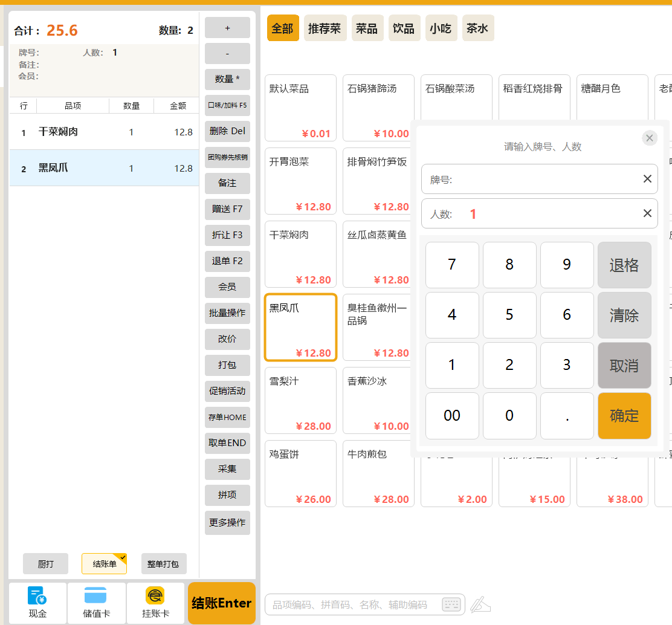672x625 pixels.
Task: Open 更多操作 more actions
Action: 227,523
